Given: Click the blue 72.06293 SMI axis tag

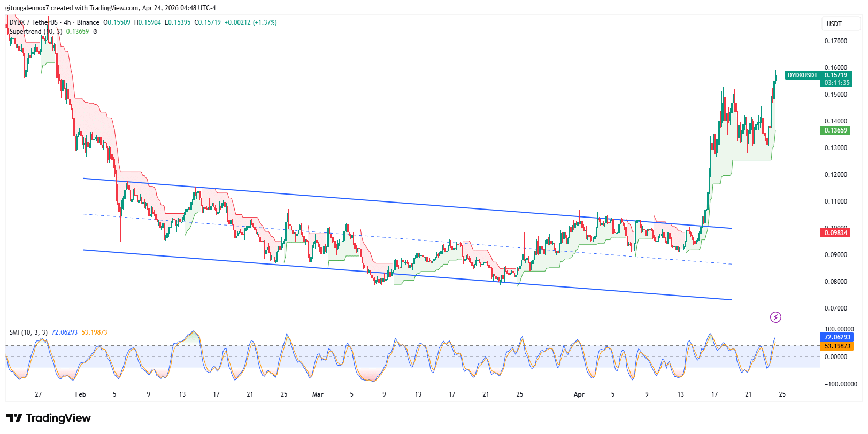Looking at the screenshot, I should (836, 337).
